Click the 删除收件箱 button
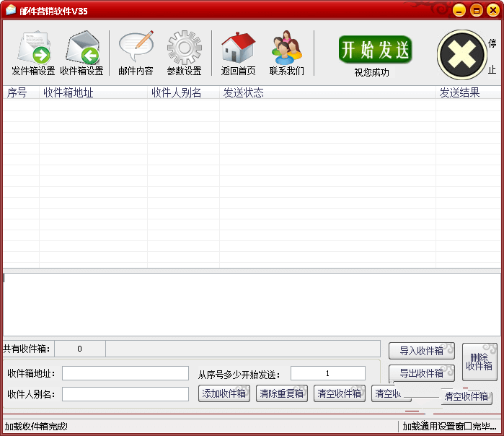 [x=479, y=362]
